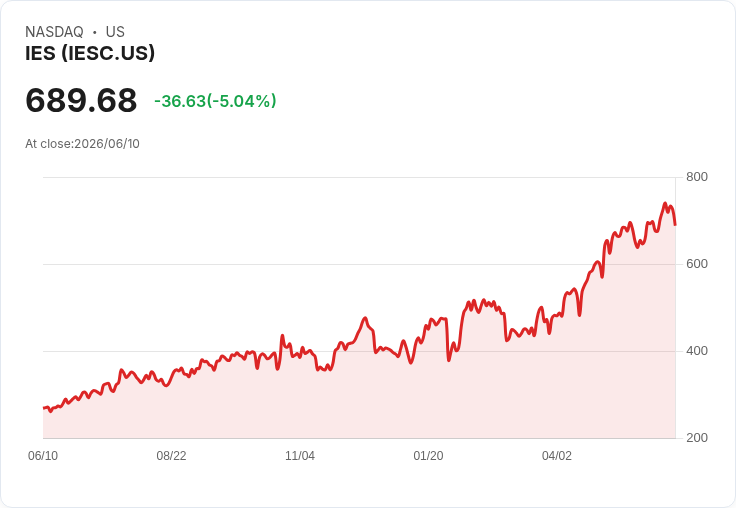Click the IES (IESC.US) stock title
736x508 pixels.
pyautogui.click(x=90, y=53)
